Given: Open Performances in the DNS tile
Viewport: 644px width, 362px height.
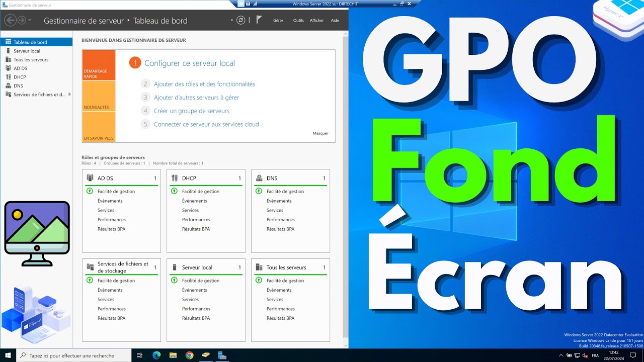Looking at the screenshot, I should [281, 220].
